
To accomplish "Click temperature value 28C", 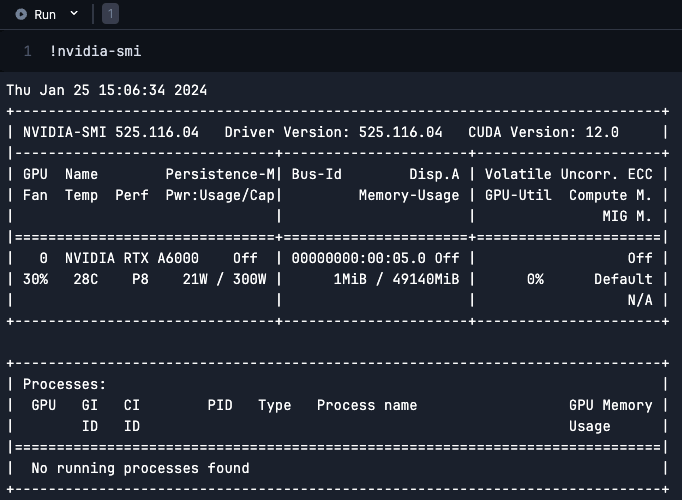I will point(86,279).
